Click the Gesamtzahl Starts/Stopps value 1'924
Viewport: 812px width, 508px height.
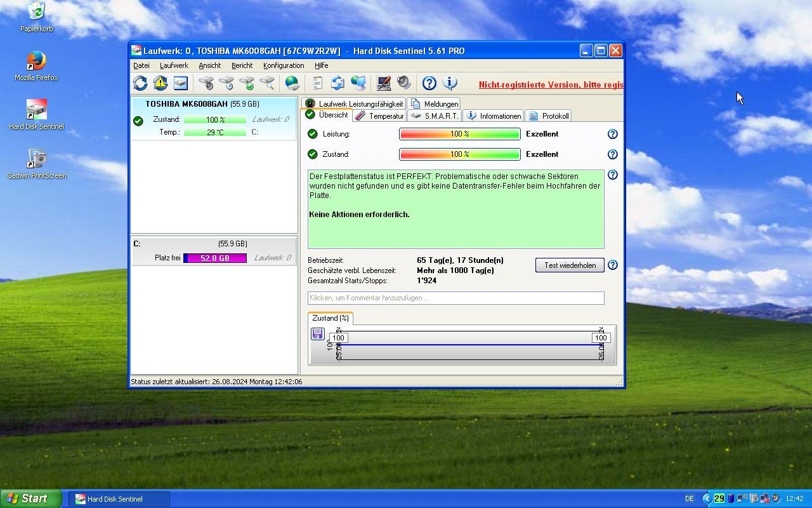tap(426, 281)
